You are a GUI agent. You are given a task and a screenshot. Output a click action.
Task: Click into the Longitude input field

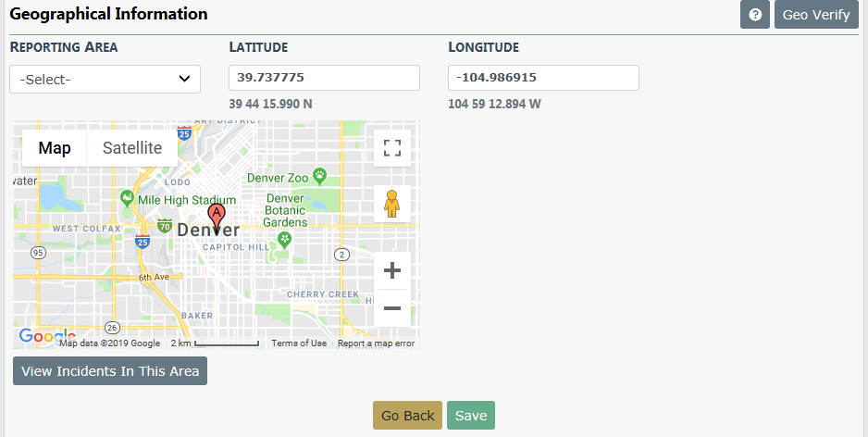click(x=543, y=78)
